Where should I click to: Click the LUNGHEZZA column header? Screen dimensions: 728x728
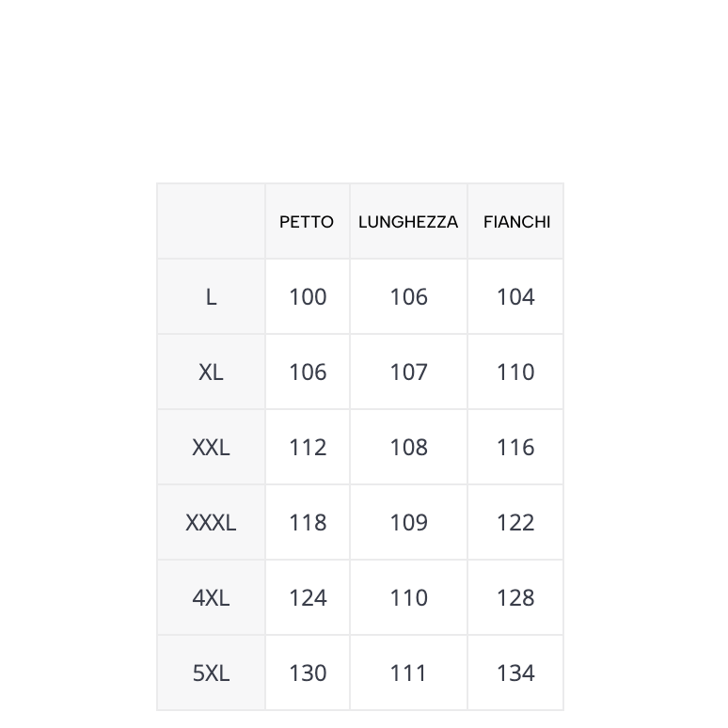[408, 221]
